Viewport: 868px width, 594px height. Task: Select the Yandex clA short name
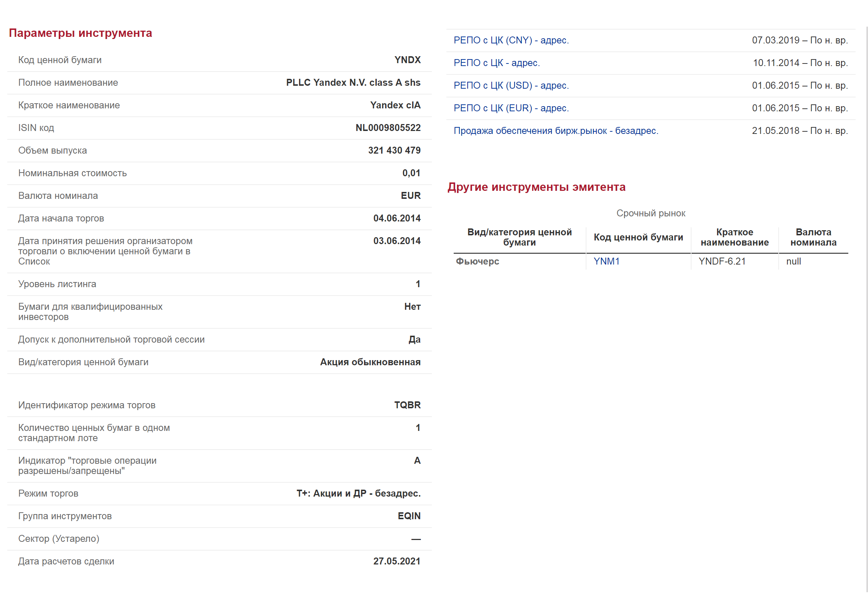coord(395,105)
